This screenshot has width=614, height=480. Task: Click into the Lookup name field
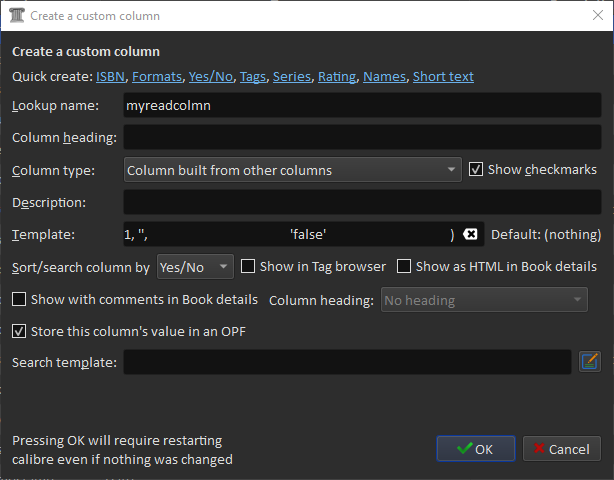362,105
